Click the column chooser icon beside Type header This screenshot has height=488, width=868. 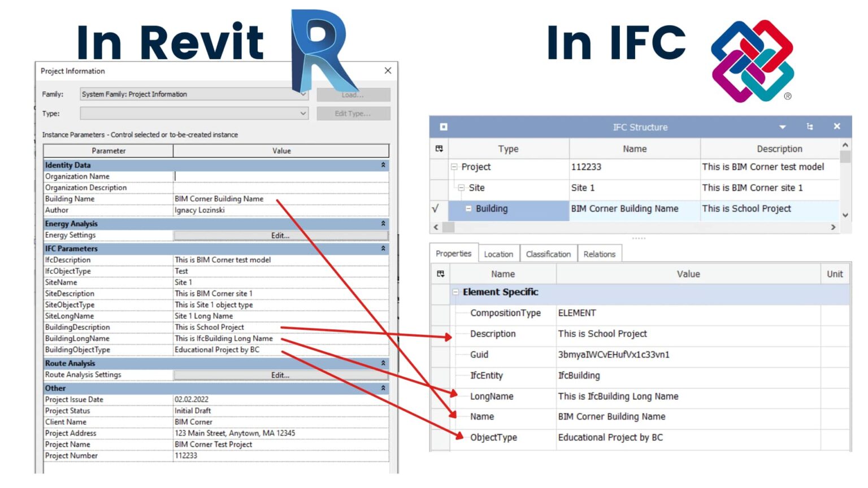point(439,149)
